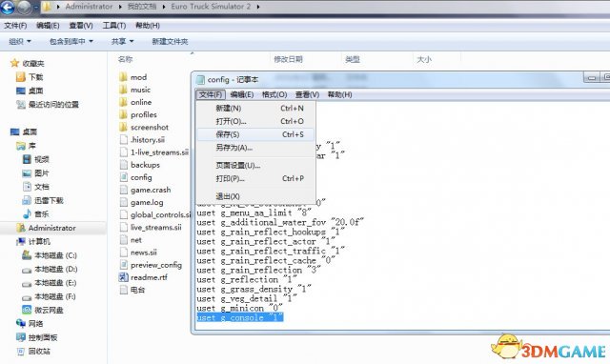
Task: Select 音乐 library icon
Action: click(27, 213)
